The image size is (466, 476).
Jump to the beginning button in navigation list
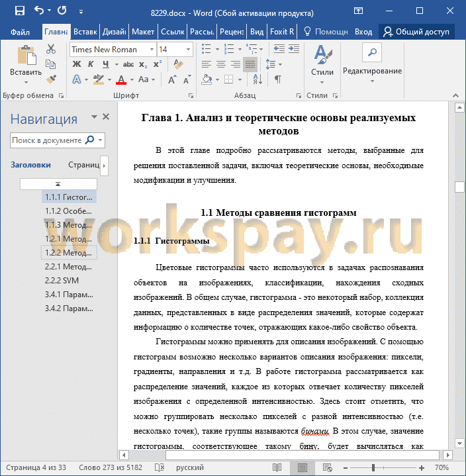[x=58, y=184]
